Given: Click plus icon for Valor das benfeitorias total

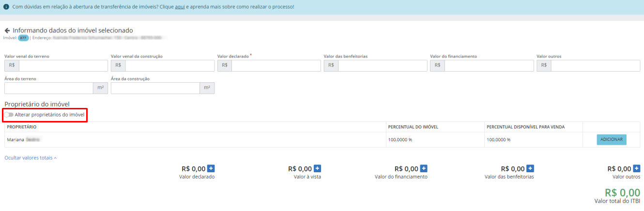Looking at the screenshot, I should pyautogui.click(x=530, y=168).
